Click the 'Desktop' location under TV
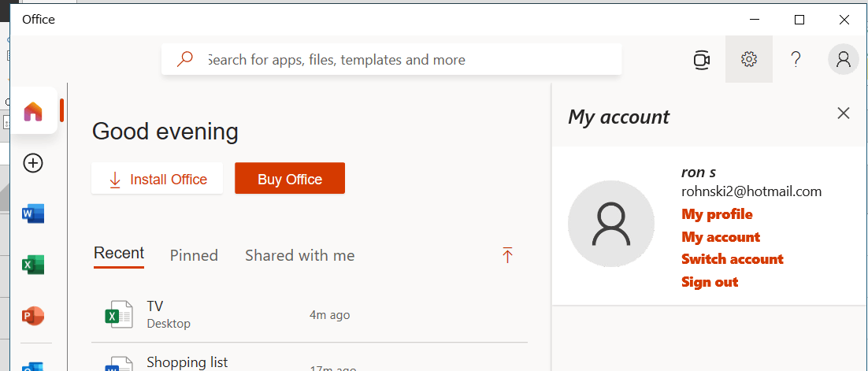 [x=169, y=324]
